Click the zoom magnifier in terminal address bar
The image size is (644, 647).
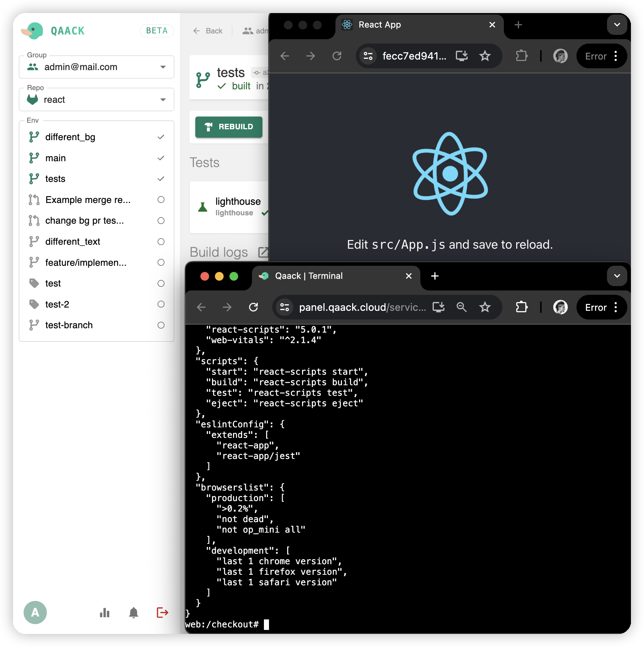click(x=461, y=308)
